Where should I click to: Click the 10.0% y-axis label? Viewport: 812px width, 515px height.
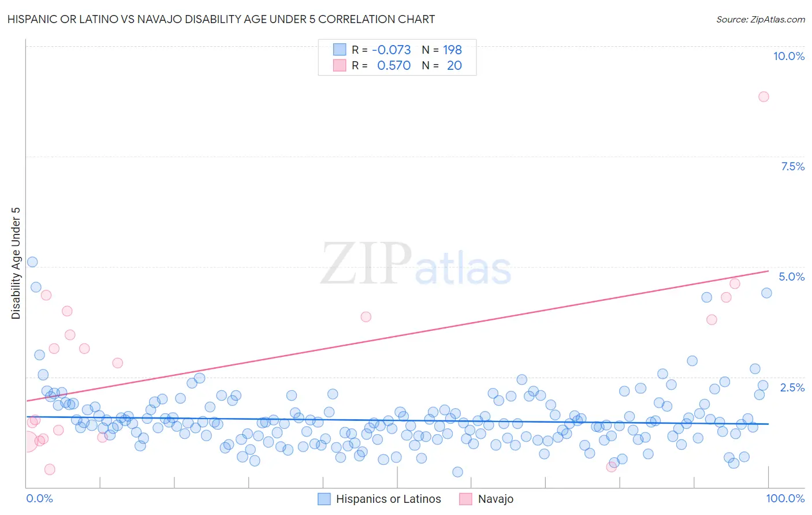point(789,56)
